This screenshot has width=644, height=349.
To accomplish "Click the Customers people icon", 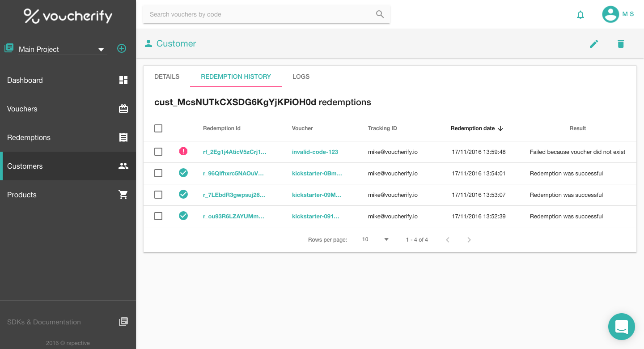I will [x=123, y=166].
